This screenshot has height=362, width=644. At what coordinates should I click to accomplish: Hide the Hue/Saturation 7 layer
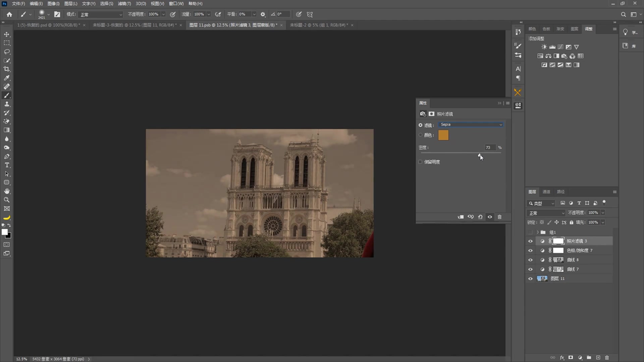point(530,250)
